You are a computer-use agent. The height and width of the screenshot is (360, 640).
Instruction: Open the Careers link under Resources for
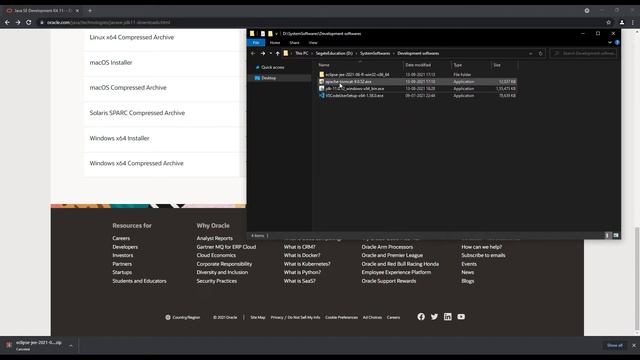tap(121, 238)
